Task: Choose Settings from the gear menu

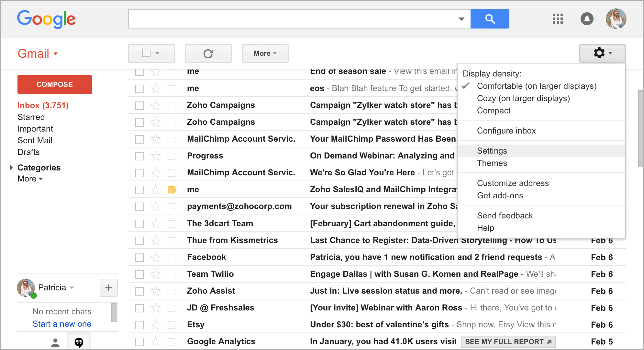Action: [x=492, y=150]
